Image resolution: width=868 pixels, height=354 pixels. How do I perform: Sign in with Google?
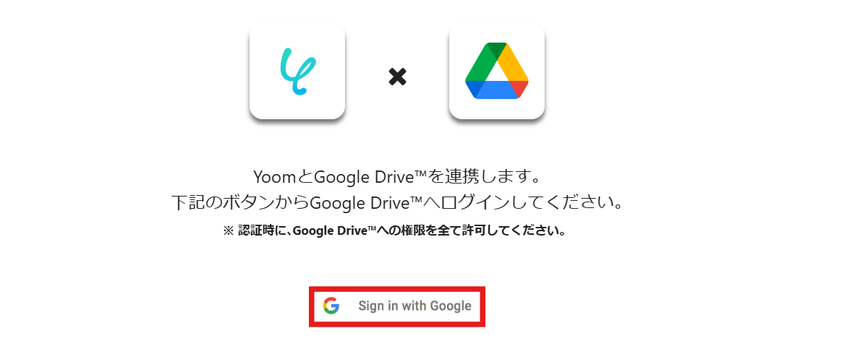(397, 306)
